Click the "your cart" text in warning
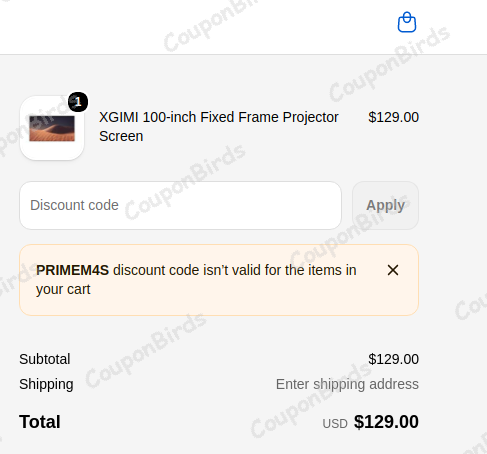 (x=63, y=289)
